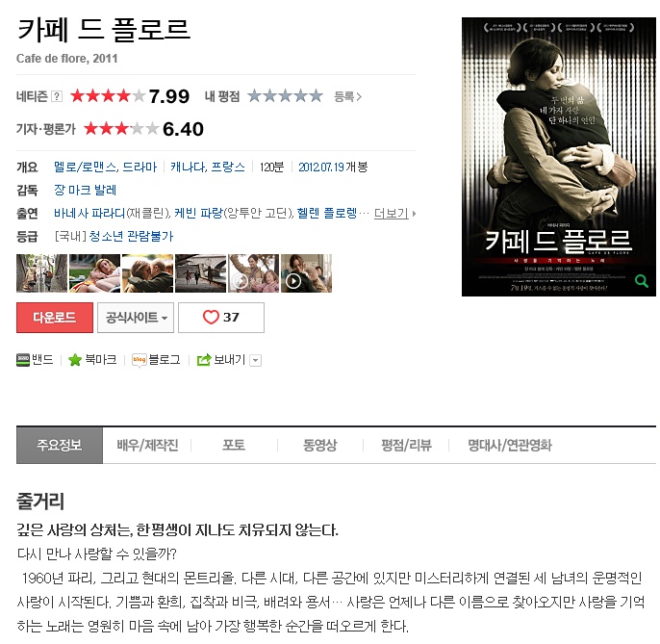Click the 블로그 blog icon
Viewport: 660px width, 644px height.
point(139,360)
